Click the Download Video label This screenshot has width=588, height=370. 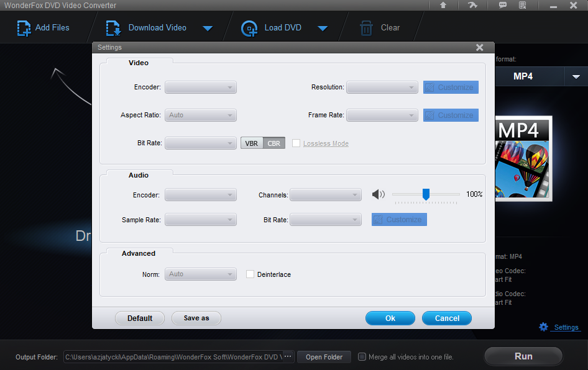pyautogui.click(x=157, y=28)
